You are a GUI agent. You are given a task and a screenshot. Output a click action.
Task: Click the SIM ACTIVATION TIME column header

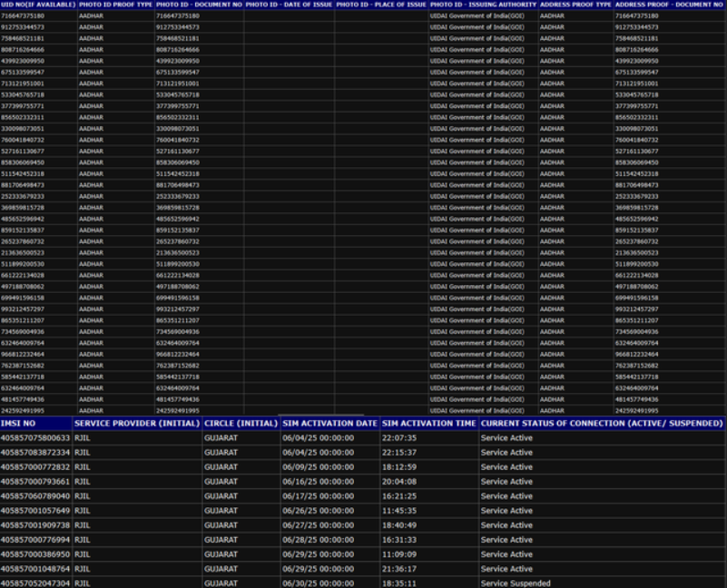[428, 424]
